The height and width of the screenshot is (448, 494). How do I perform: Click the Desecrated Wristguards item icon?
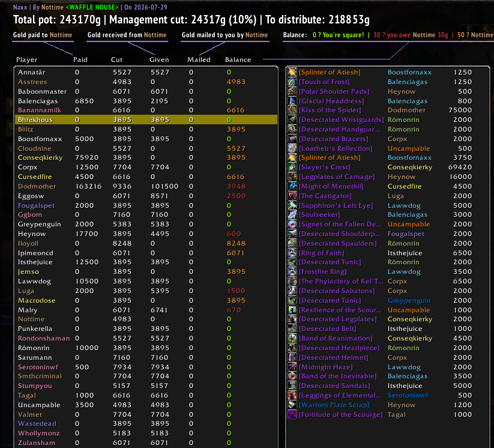pos(292,120)
